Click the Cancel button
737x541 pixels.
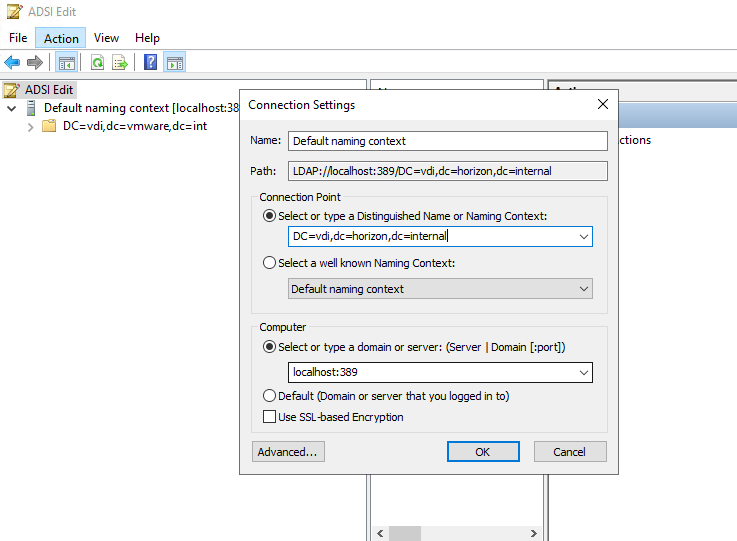[x=570, y=452]
